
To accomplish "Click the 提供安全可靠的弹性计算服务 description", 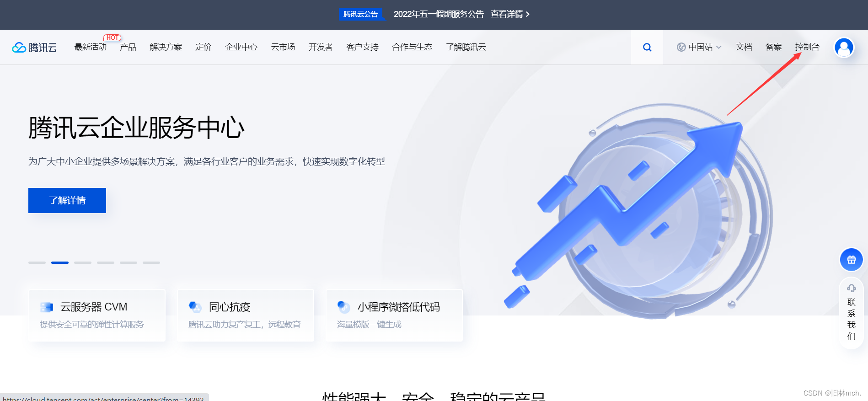I will pos(91,324).
